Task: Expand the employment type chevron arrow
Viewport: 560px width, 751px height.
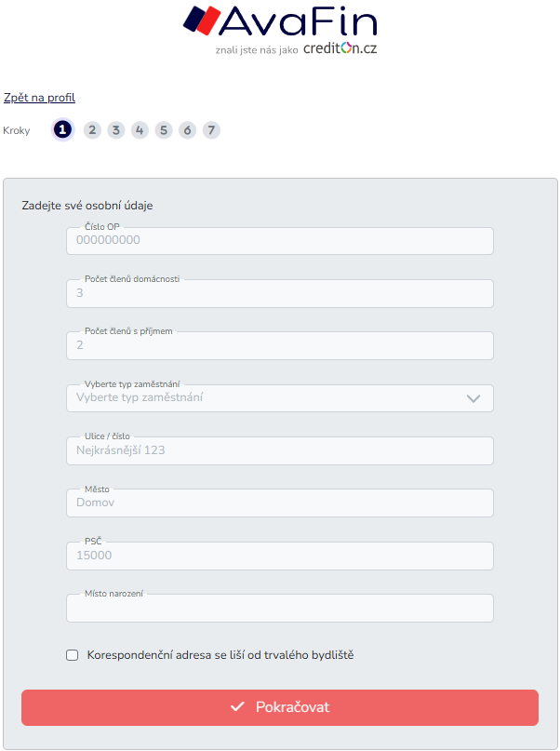Action: click(x=473, y=398)
